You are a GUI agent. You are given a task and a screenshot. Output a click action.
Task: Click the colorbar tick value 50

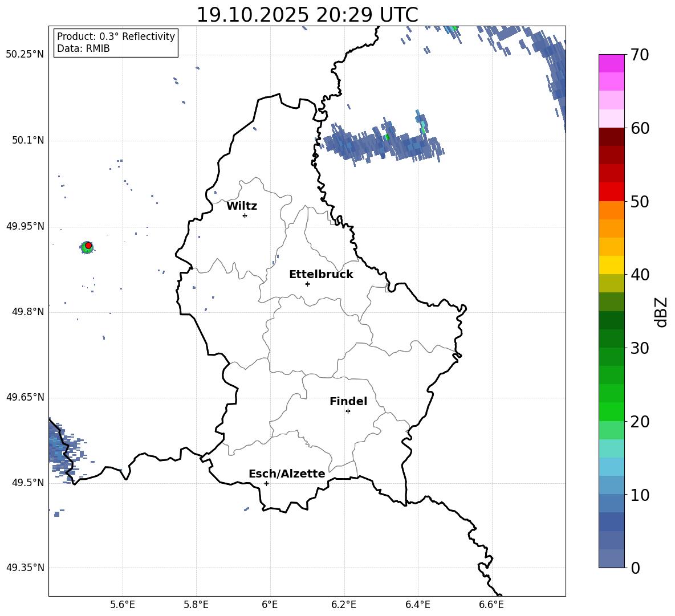tap(640, 202)
